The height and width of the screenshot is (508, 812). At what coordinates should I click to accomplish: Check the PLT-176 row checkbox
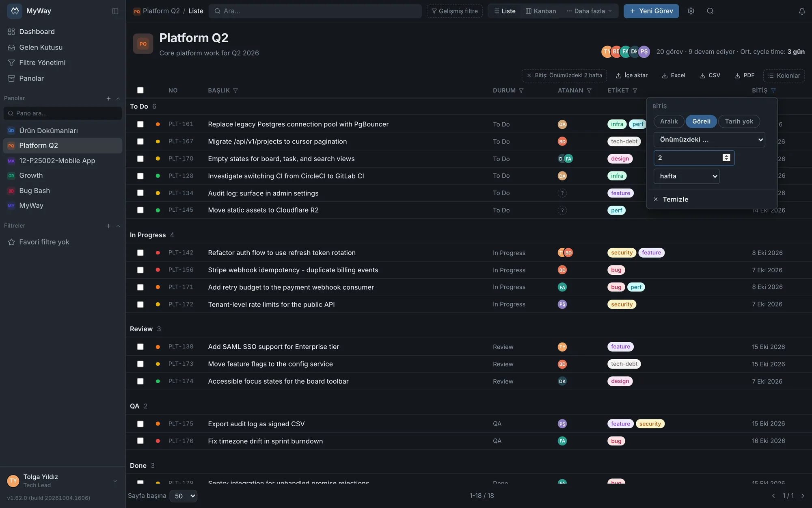(x=140, y=441)
